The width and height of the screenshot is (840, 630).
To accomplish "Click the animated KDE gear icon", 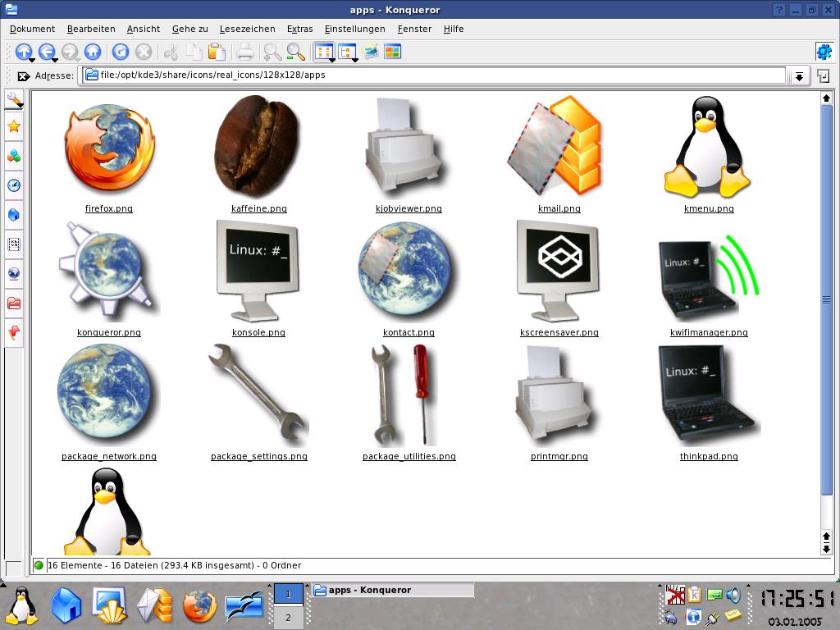I will (x=824, y=52).
